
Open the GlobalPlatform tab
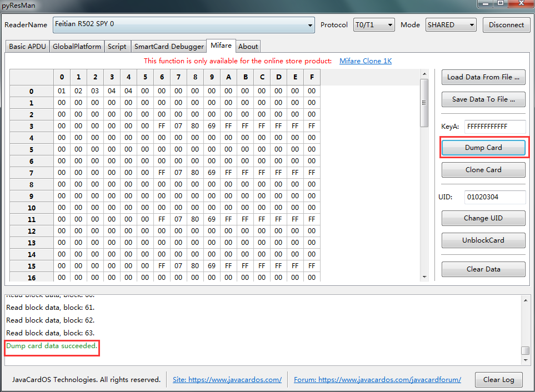coord(77,47)
